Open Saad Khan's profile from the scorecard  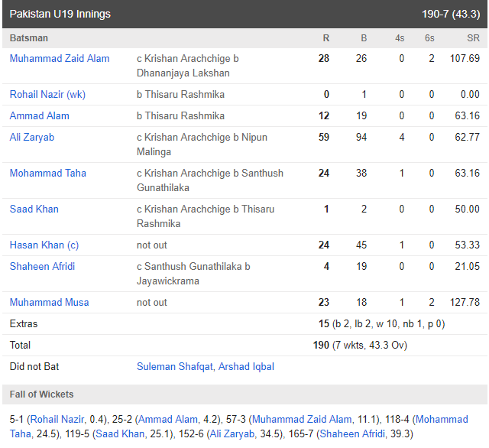pyautogui.click(x=34, y=209)
